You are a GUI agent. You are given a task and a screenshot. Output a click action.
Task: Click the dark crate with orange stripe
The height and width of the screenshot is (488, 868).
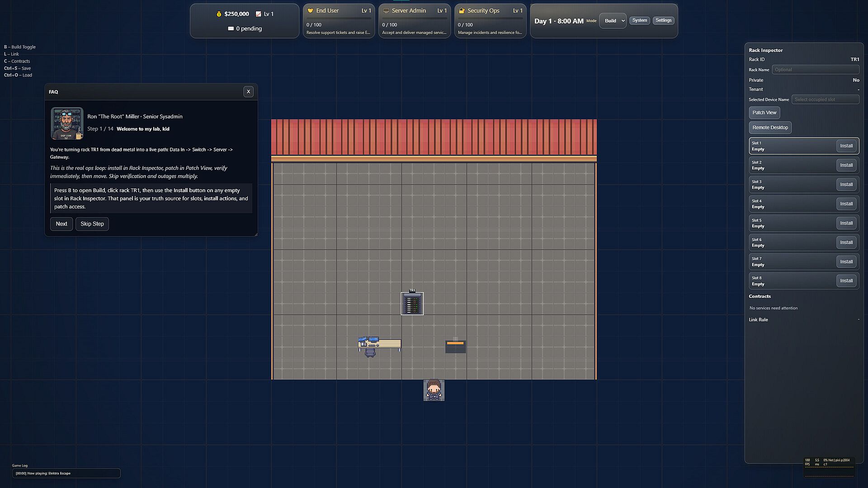tap(455, 346)
